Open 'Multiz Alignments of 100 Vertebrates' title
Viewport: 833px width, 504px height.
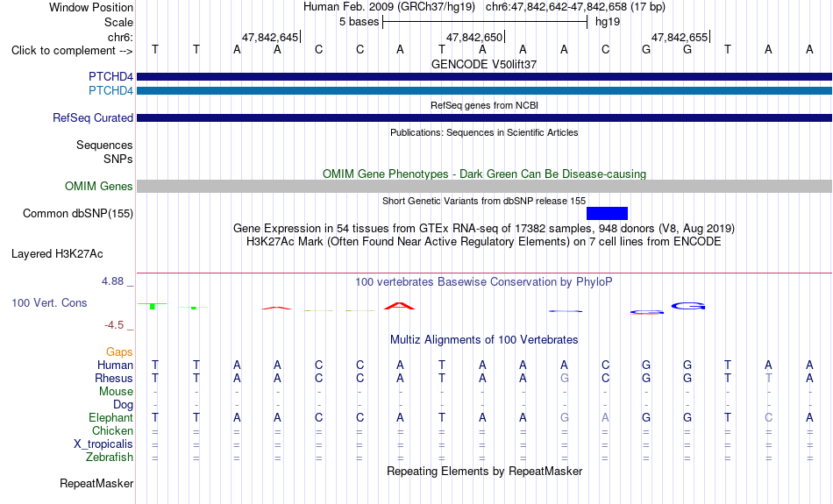(x=484, y=340)
